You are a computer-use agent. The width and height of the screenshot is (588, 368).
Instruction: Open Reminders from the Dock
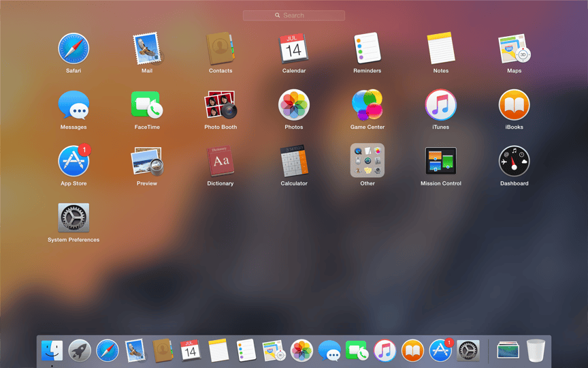[246, 350]
